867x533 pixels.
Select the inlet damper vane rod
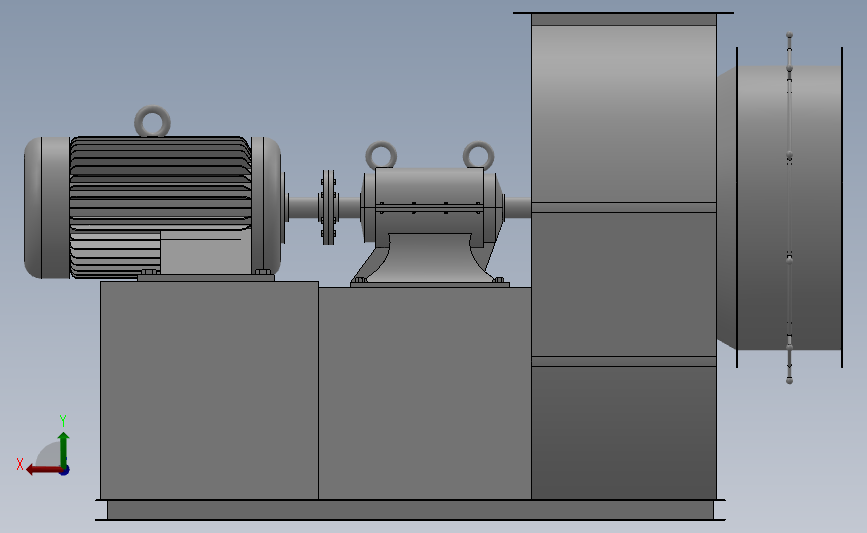(x=789, y=208)
